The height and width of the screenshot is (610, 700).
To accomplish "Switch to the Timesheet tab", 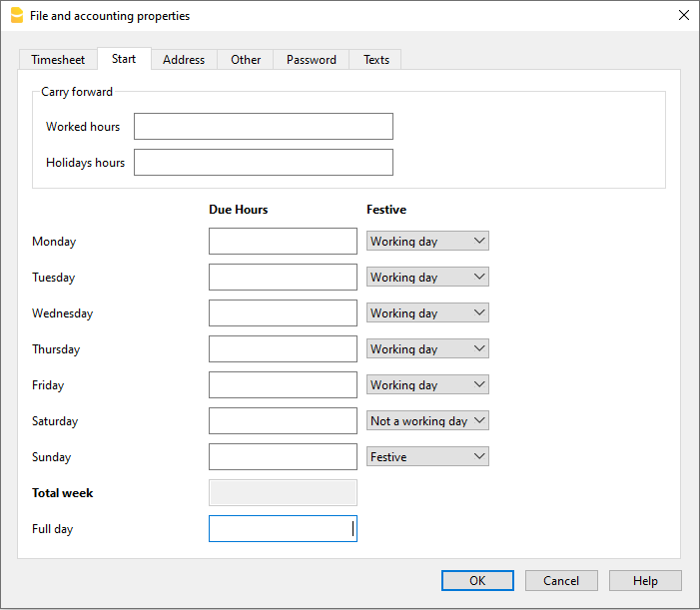I will pyautogui.click(x=58, y=60).
